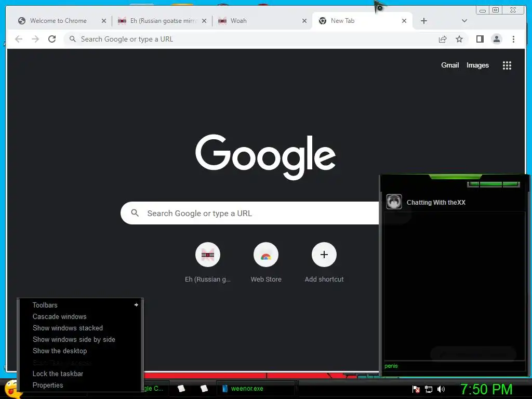Choose Show windows stacked

pyautogui.click(x=81, y=328)
